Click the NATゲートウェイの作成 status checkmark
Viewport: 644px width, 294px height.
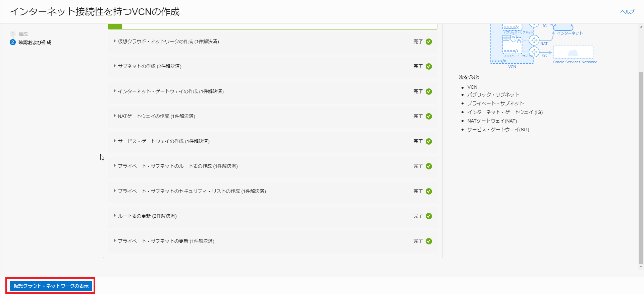(x=429, y=116)
